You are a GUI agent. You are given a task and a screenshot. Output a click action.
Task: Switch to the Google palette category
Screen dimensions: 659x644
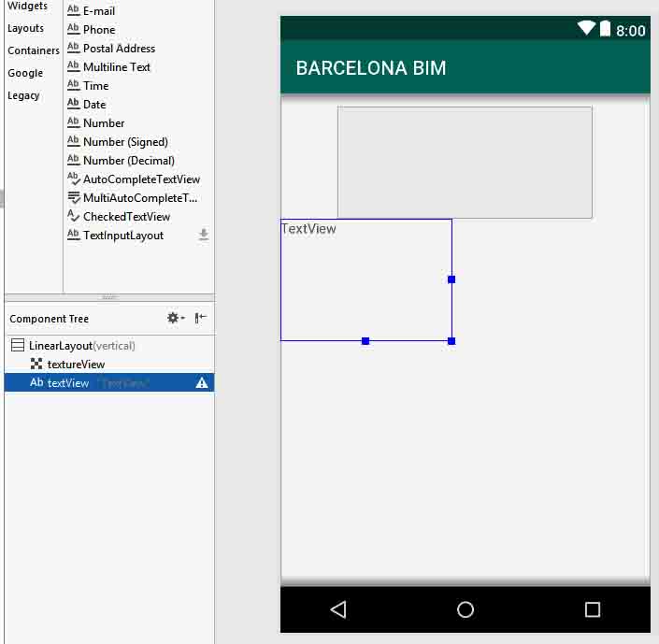[x=25, y=73]
